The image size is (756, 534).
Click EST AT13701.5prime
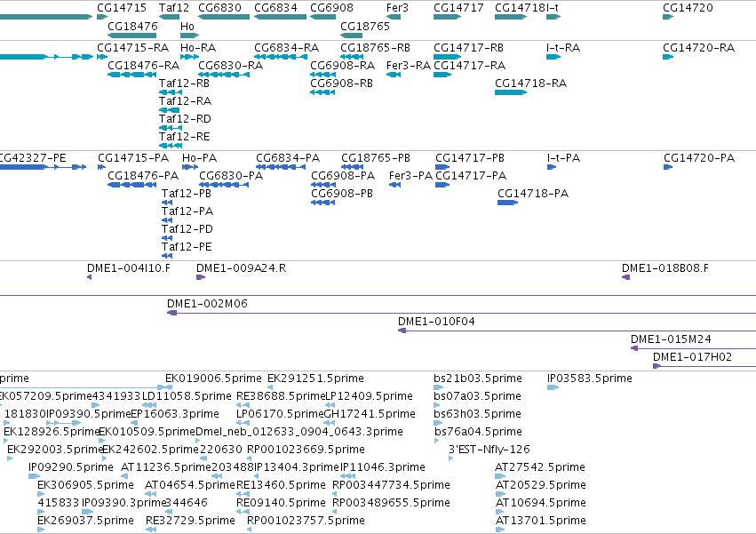(541, 521)
